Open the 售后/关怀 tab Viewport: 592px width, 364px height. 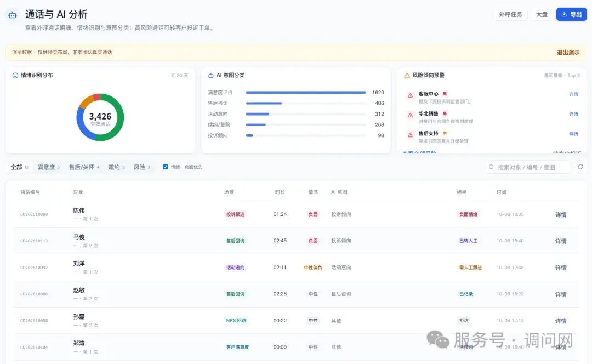pyautogui.click(x=84, y=167)
